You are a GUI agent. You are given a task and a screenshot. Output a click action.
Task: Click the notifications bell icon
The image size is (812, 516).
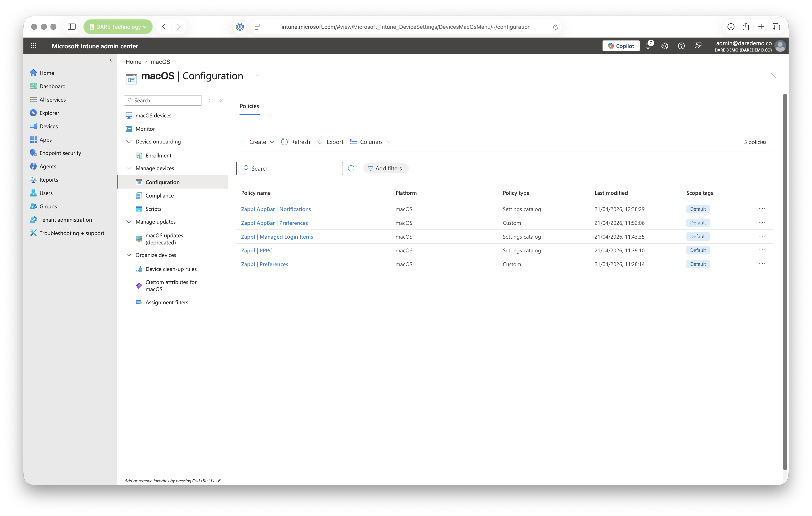coord(648,46)
